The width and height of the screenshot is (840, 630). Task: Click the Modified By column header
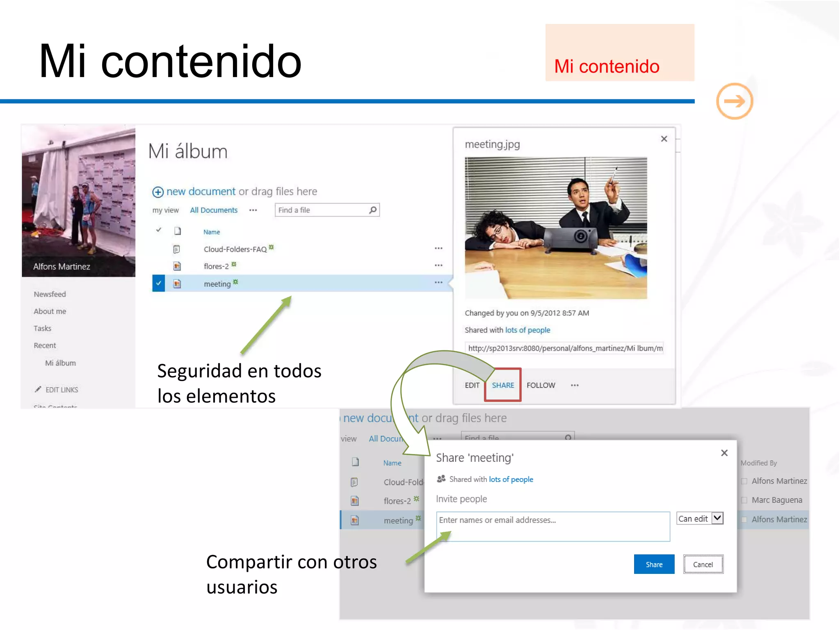(x=758, y=463)
